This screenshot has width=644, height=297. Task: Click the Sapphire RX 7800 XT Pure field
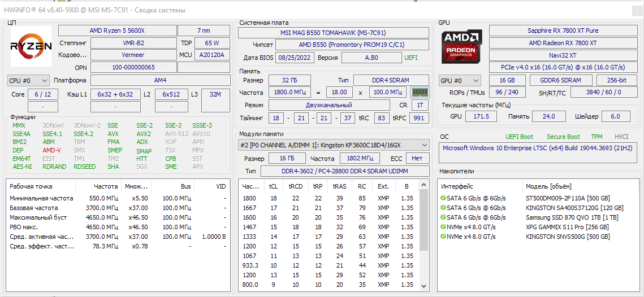pos(563,30)
